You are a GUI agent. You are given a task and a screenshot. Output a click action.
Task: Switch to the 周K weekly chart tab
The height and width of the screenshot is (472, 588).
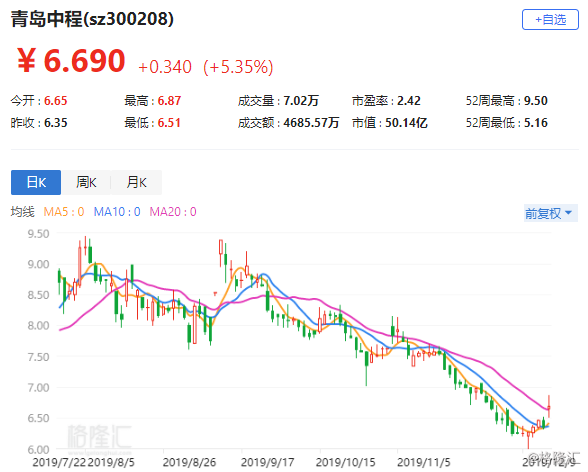click(x=86, y=182)
